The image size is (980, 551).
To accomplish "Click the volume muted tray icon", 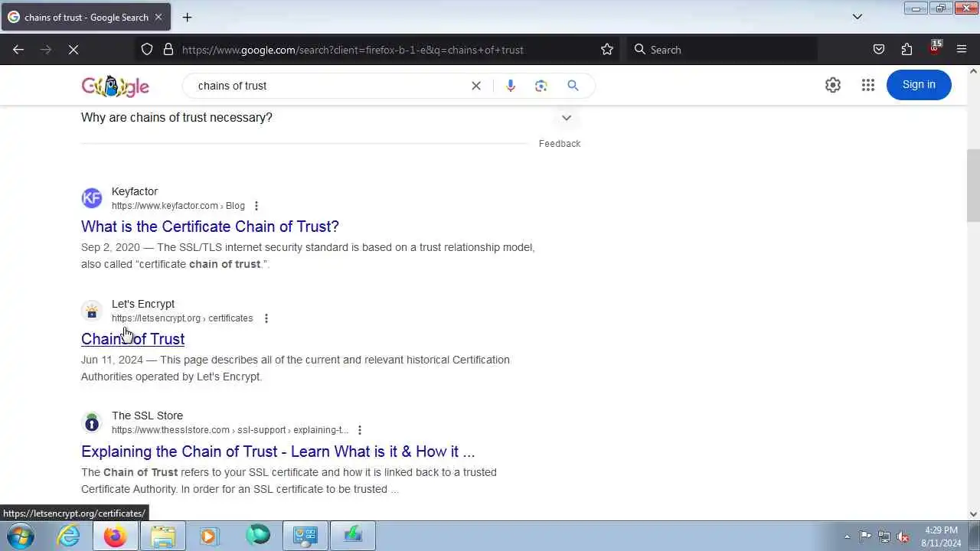I will tap(903, 536).
